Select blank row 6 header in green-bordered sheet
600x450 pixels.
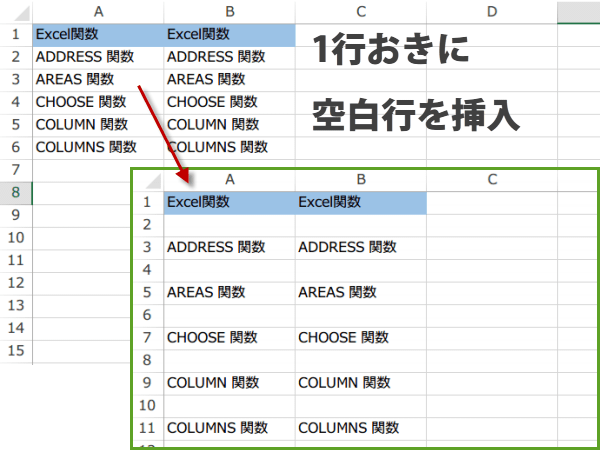(148, 316)
